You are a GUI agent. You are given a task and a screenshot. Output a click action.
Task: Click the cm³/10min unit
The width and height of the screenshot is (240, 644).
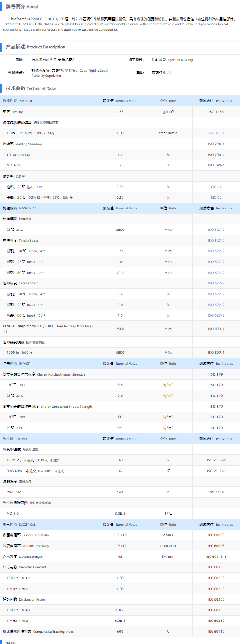[x=168, y=133]
